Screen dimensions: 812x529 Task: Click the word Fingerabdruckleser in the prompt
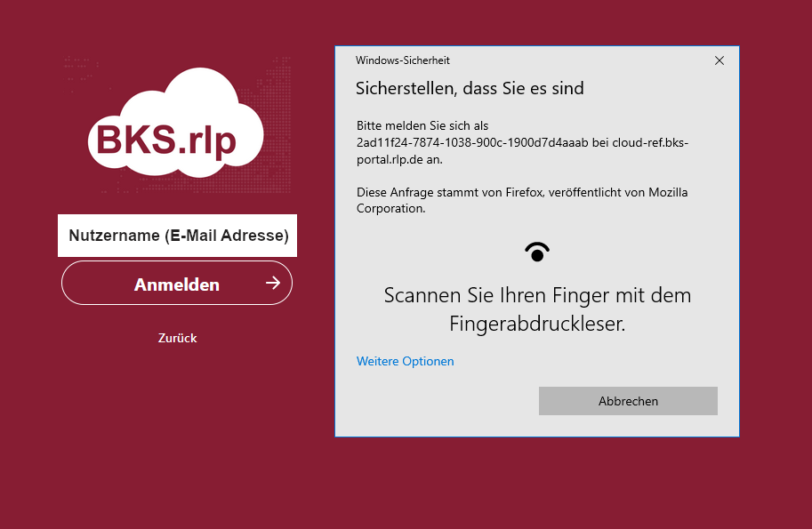coord(537,325)
